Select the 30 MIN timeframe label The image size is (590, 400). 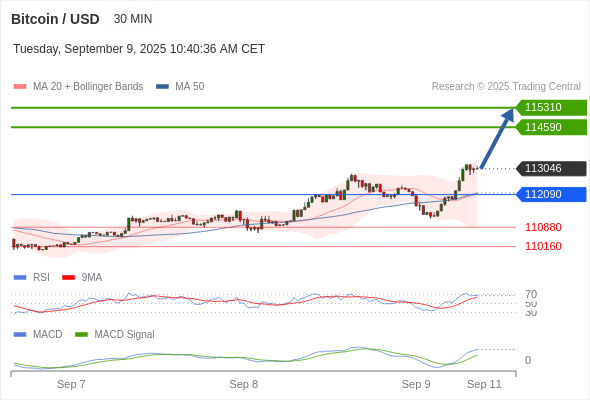point(133,19)
